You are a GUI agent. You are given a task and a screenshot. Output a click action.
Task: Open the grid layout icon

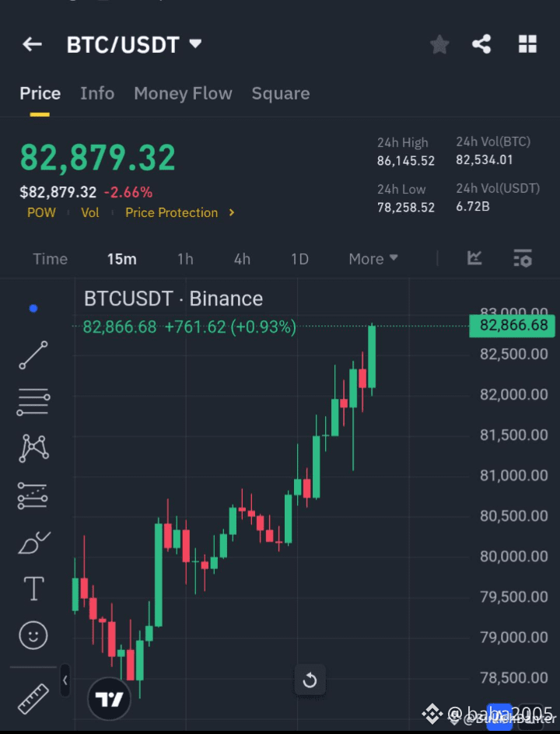click(x=527, y=44)
